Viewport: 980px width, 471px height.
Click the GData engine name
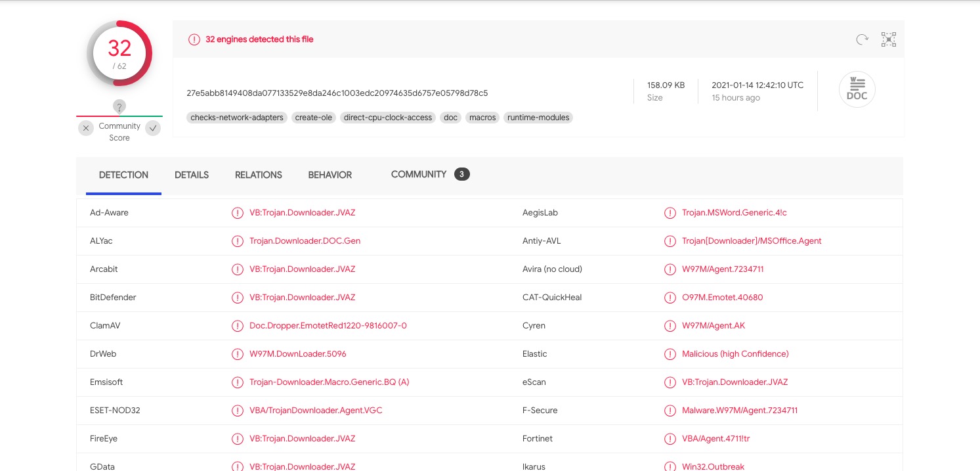[102, 466]
